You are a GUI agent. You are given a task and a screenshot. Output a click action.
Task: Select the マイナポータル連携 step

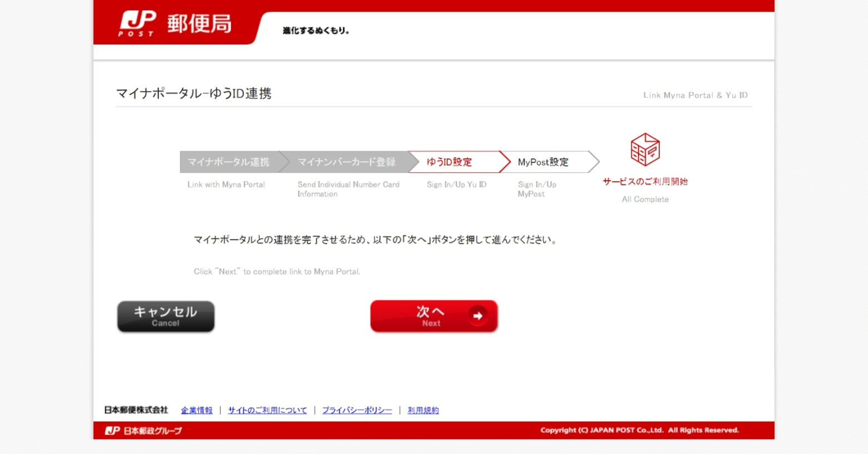point(228,162)
